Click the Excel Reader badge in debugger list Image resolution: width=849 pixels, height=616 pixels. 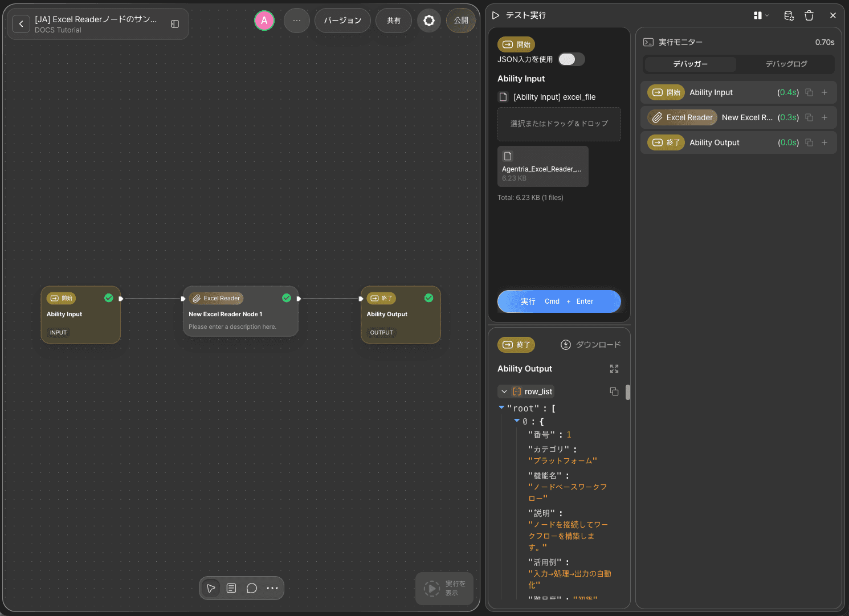(x=683, y=117)
